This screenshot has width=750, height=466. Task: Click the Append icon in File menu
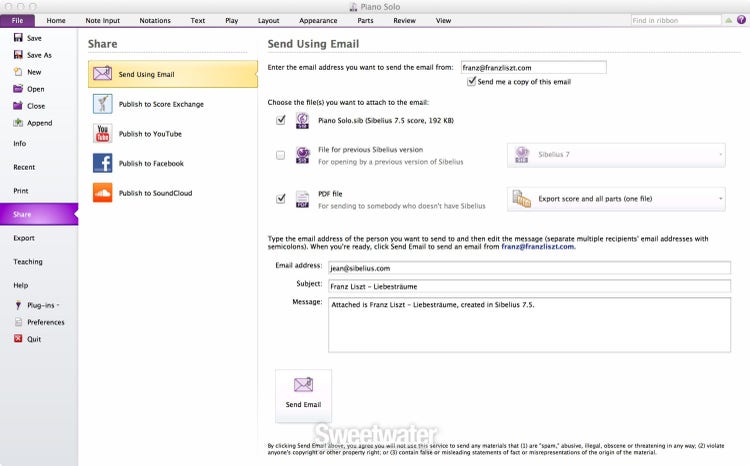point(17,123)
